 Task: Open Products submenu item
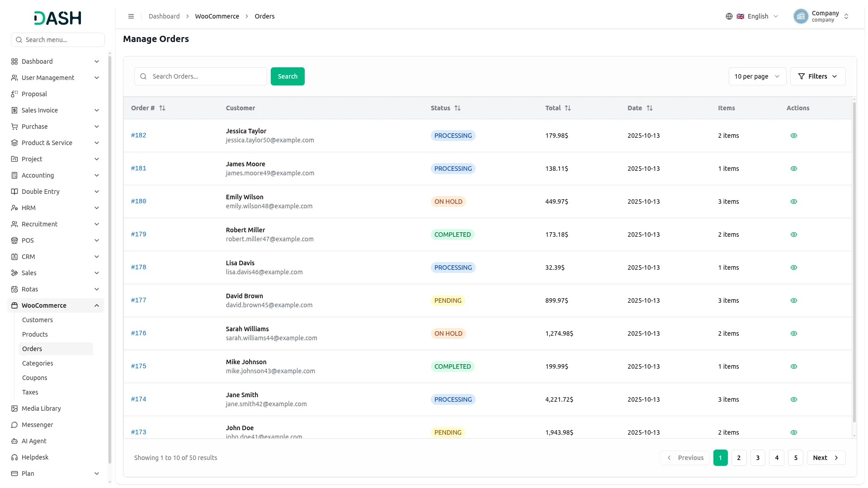point(35,334)
